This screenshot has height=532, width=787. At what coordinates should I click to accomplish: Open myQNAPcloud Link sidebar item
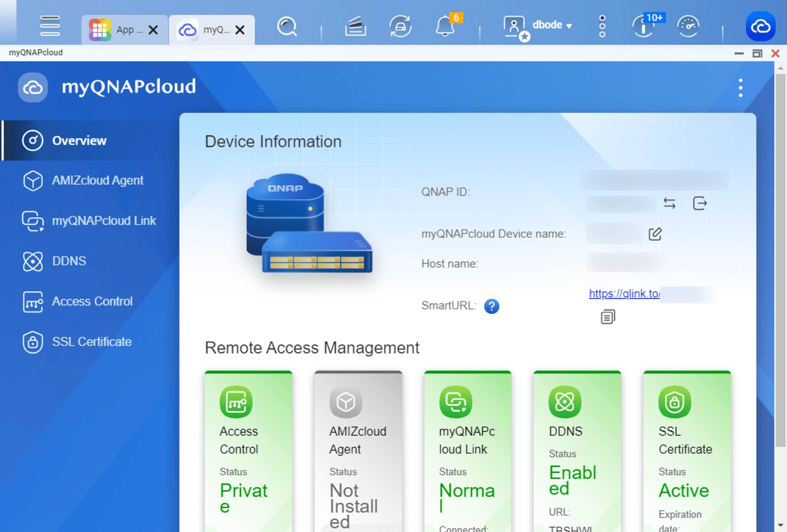[x=91, y=221]
